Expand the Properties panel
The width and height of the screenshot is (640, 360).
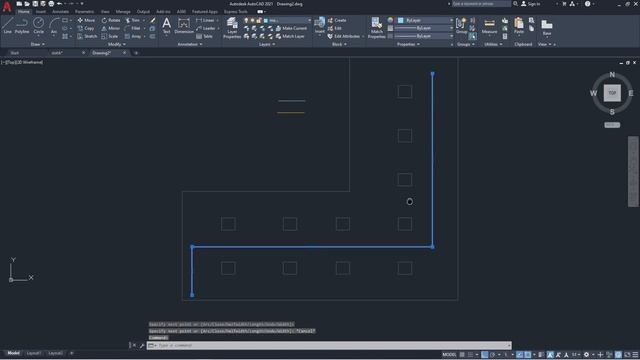tap(408, 44)
